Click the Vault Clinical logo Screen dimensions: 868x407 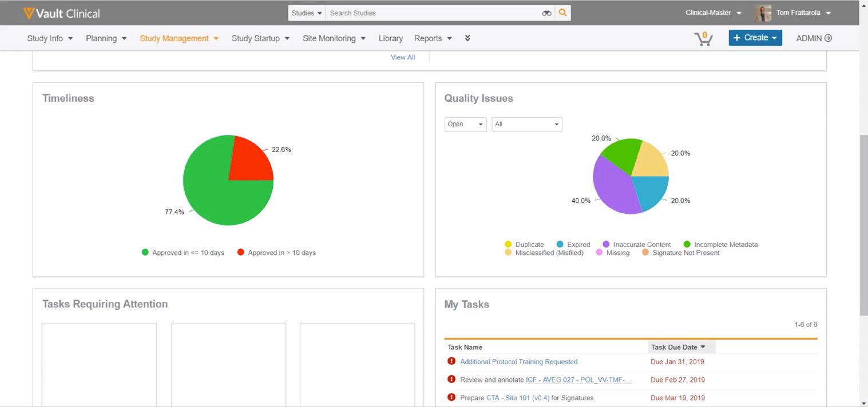coord(61,13)
